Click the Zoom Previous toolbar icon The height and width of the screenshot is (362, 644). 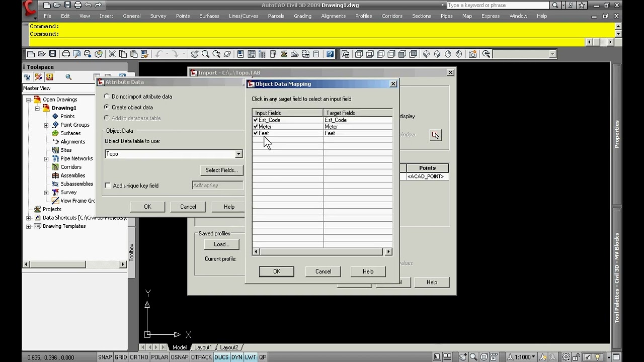coord(216,54)
